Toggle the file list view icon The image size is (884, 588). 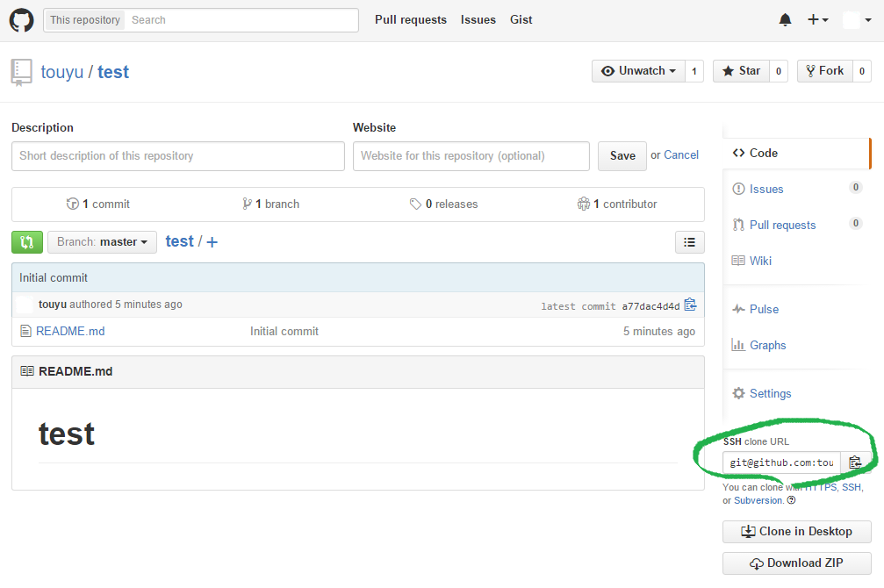pyautogui.click(x=689, y=242)
